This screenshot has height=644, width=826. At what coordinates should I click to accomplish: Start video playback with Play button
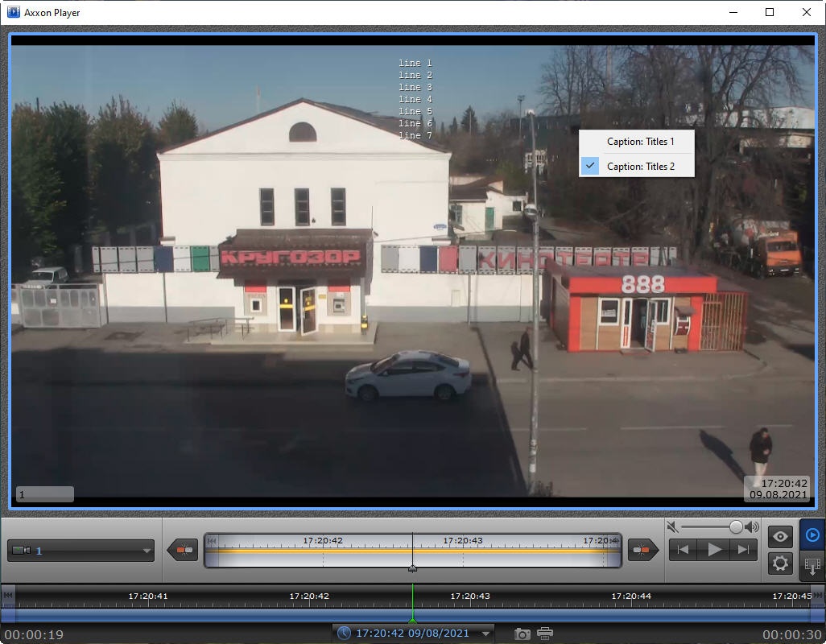(714, 551)
